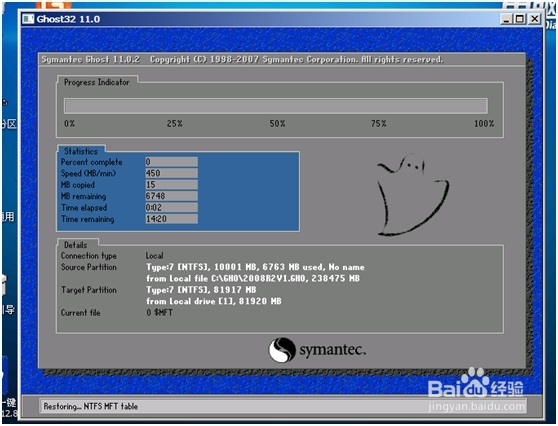The image size is (558, 426).
Task: Click the Symantec logo
Action: pyautogui.click(x=317, y=350)
